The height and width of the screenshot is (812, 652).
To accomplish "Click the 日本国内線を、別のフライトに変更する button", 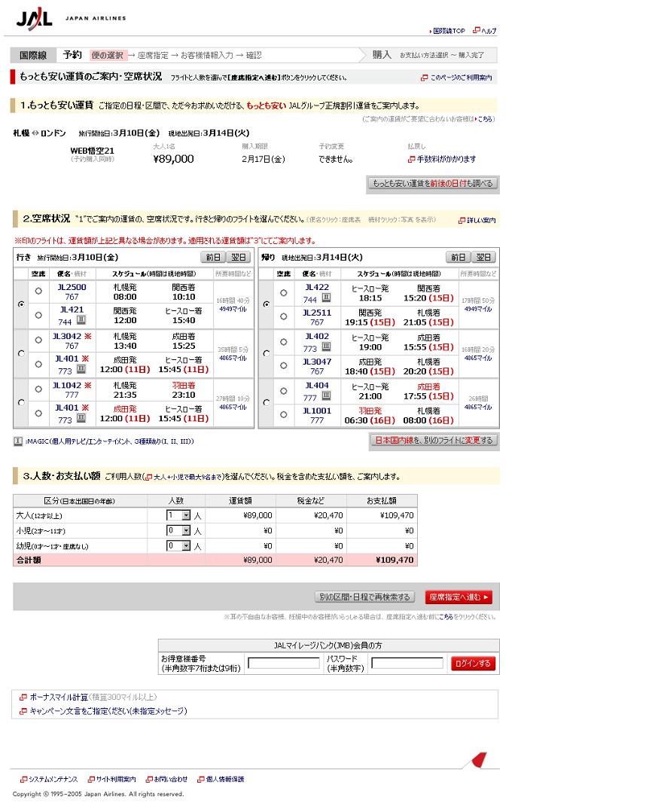I will tap(434, 441).
